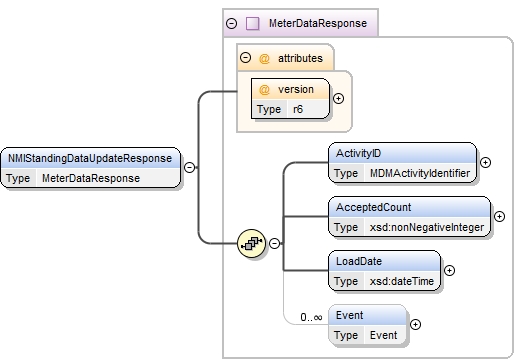Expand the LoadDate element
This screenshot has height=360, width=515.
tap(449, 270)
